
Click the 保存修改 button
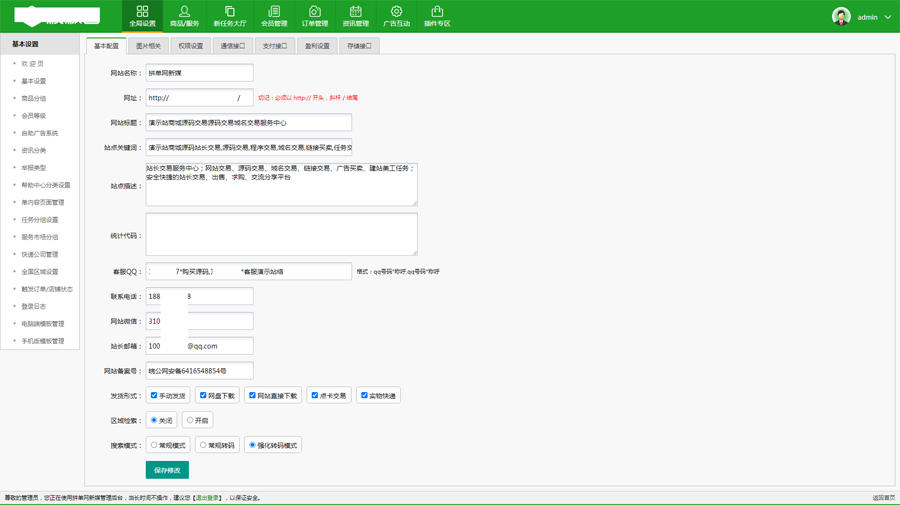[x=167, y=470]
